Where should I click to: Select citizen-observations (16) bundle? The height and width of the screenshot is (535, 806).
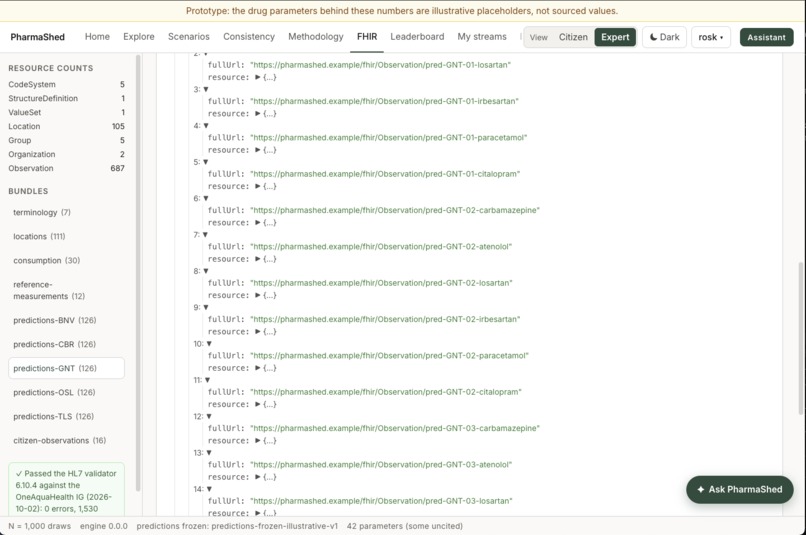(66, 440)
